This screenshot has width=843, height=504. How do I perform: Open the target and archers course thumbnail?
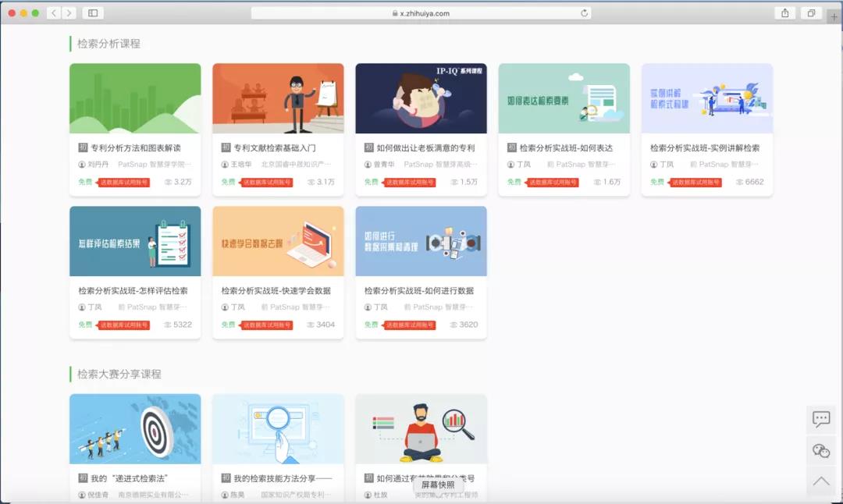(135, 429)
